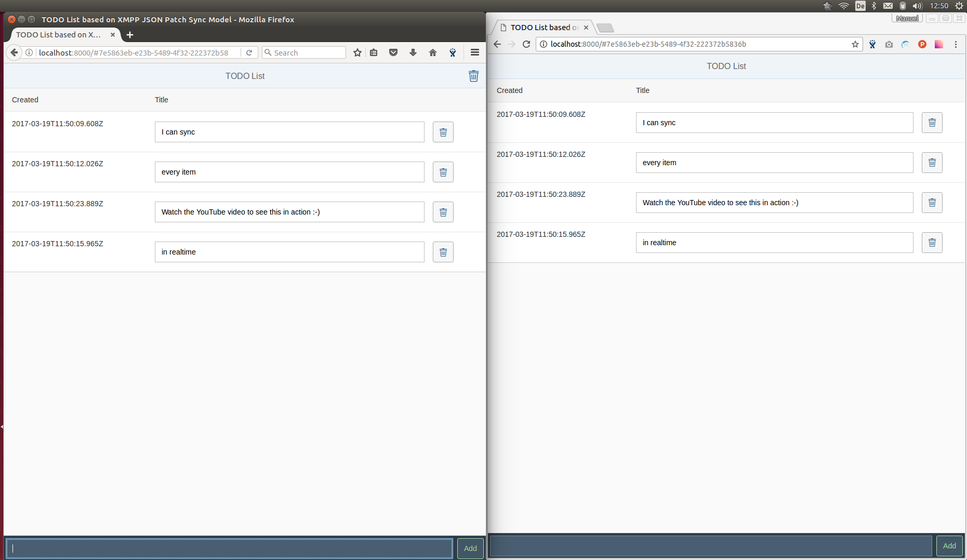The height and width of the screenshot is (560, 967).
Task: Go to Firefox home page
Action: pos(433,52)
